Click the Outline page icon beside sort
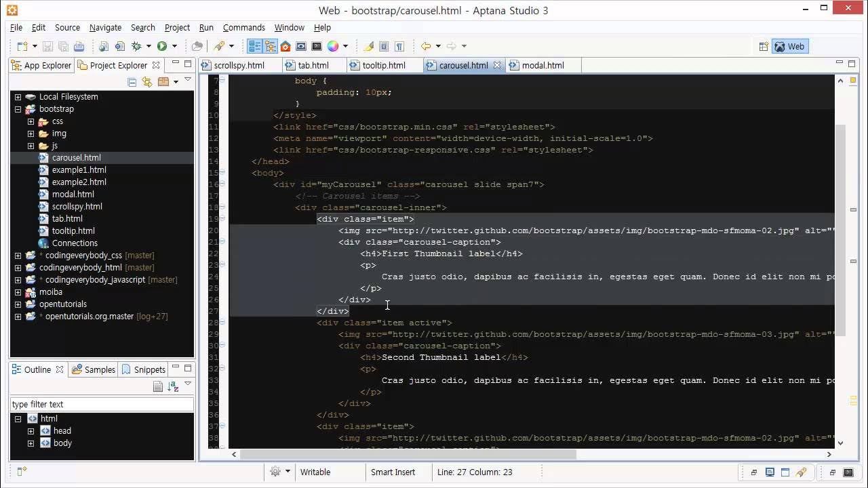The image size is (868, 488). (x=158, y=386)
